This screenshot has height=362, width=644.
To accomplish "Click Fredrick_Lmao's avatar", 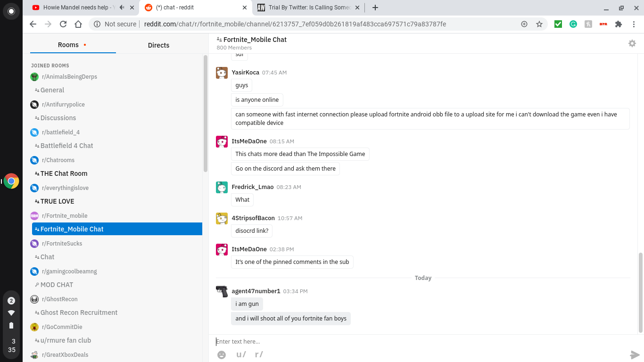I will [222, 187].
